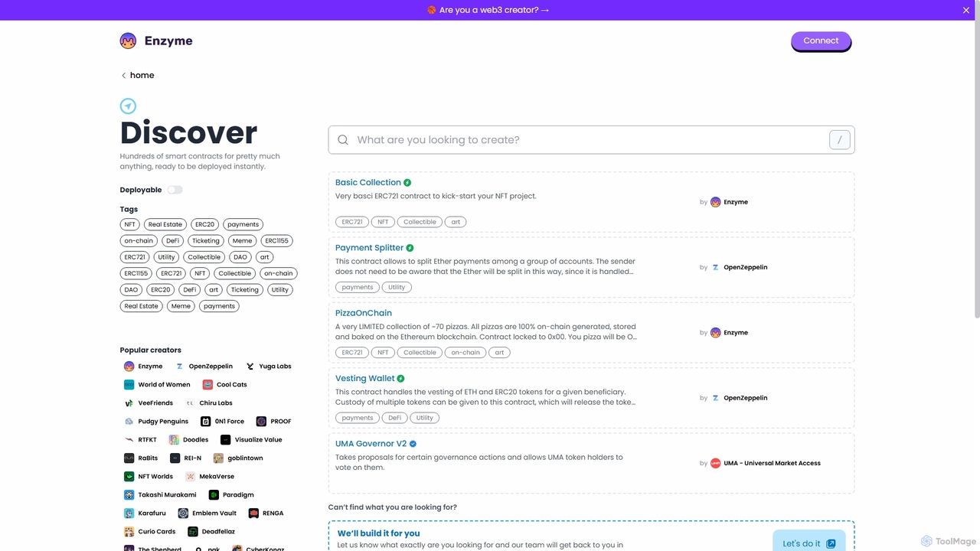980x551 pixels.
Task: Click the Enzyme avatar in PizzaOnChain row
Action: [715, 333]
